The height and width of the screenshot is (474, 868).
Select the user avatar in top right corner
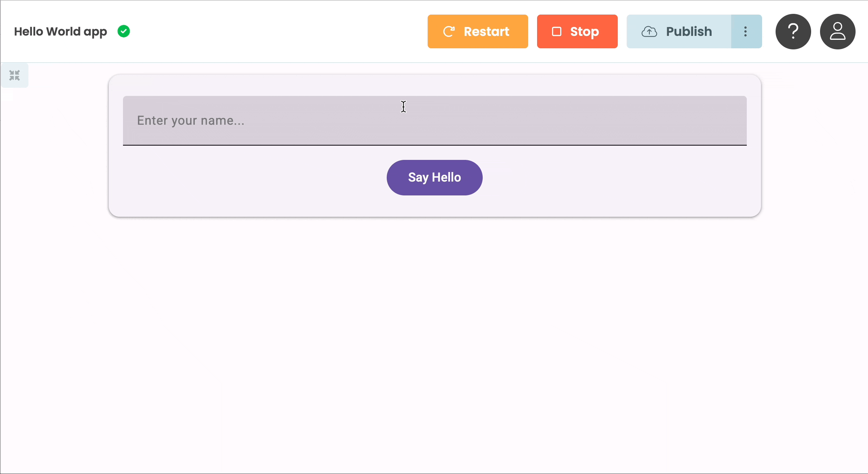pos(837,32)
